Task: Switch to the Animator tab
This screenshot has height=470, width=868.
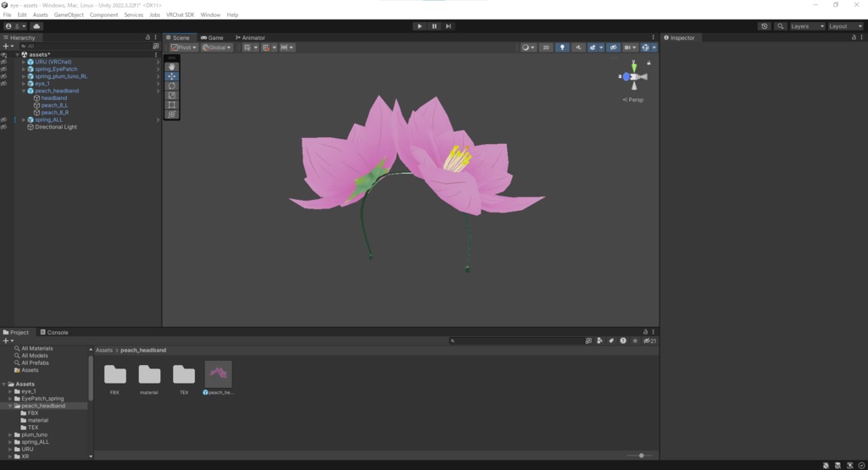Action: pyautogui.click(x=249, y=37)
